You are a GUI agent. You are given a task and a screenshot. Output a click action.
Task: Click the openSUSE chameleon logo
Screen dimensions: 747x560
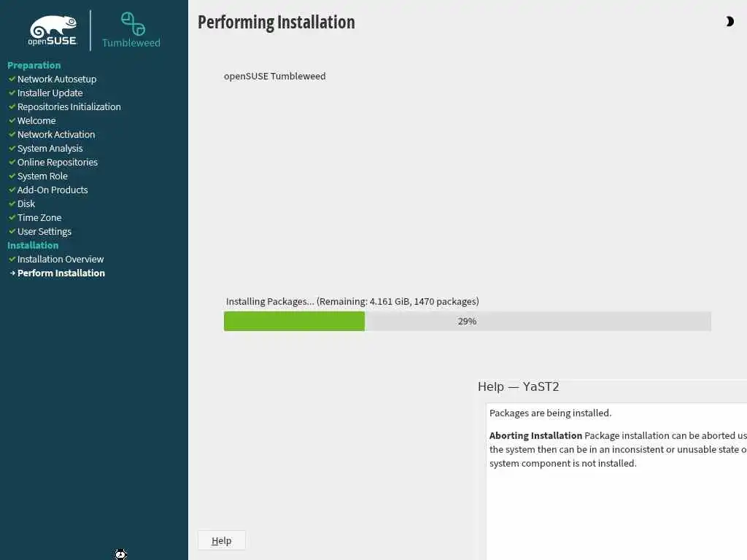coord(53,31)
